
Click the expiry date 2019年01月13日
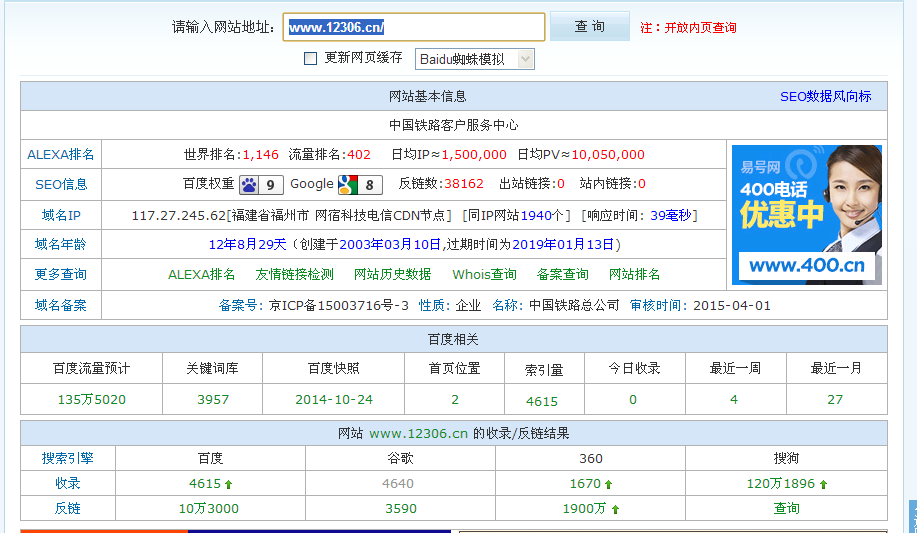coord(563,245)
